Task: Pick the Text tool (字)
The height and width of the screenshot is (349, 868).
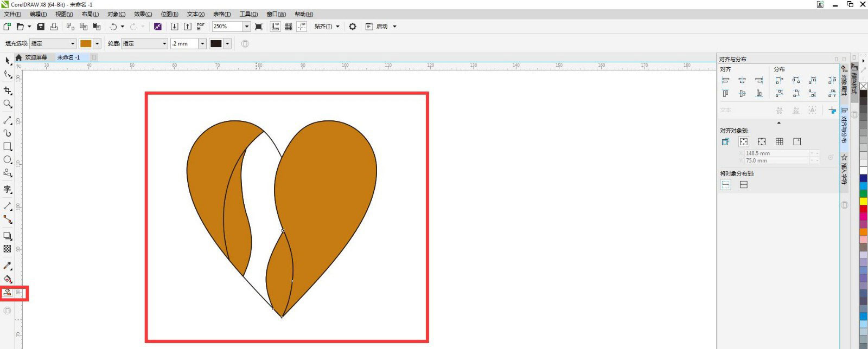Action: pos(8,189)
